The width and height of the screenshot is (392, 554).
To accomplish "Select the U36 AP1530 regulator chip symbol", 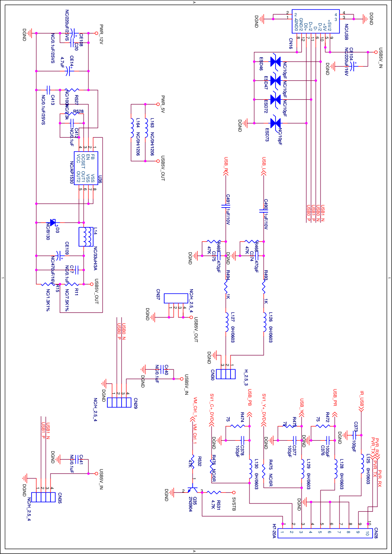I will pos(86,168).
